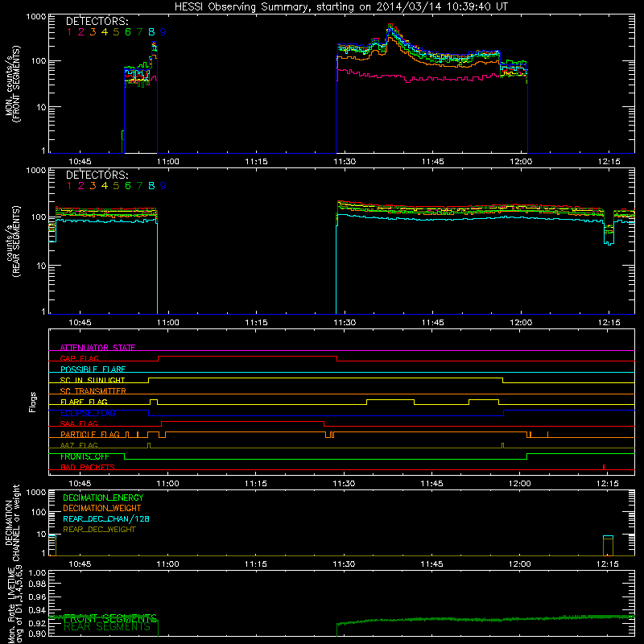Click detector 8 in rear segments legend
The height and width of the screenshot is (644, 644).
point(151,186)
